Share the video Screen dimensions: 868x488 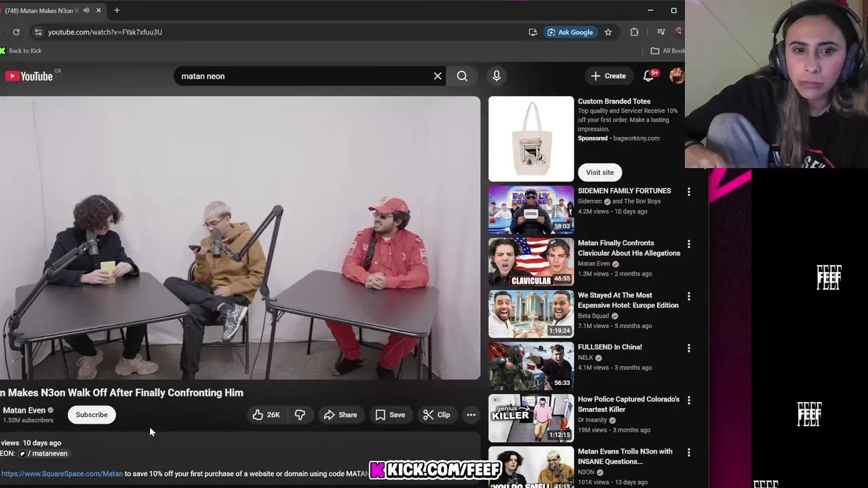[340, 415]
